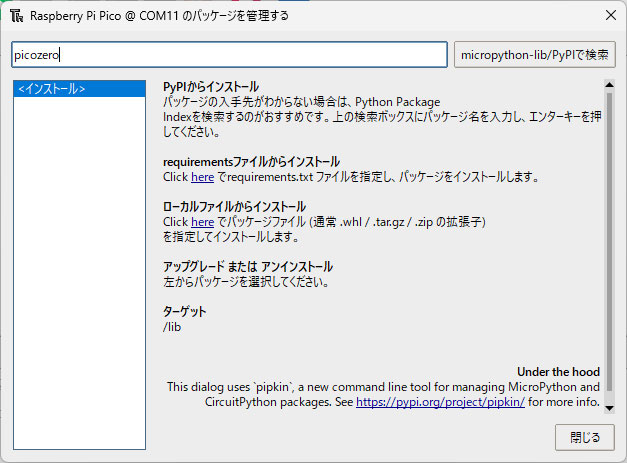Click the アップグレード または アンインストール heading
This screenshot has height=463, width=627.
(248, 267)
